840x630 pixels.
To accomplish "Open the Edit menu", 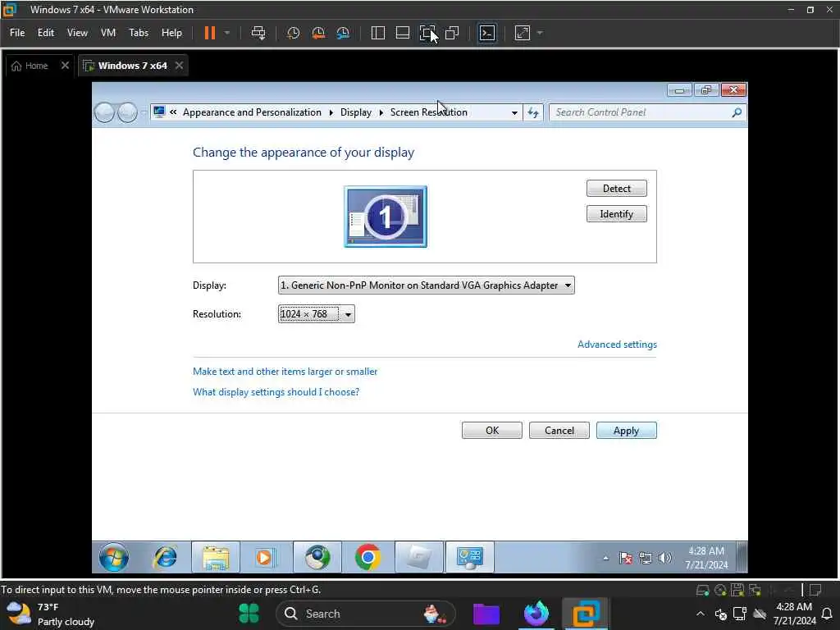I will tap(46, 33).
